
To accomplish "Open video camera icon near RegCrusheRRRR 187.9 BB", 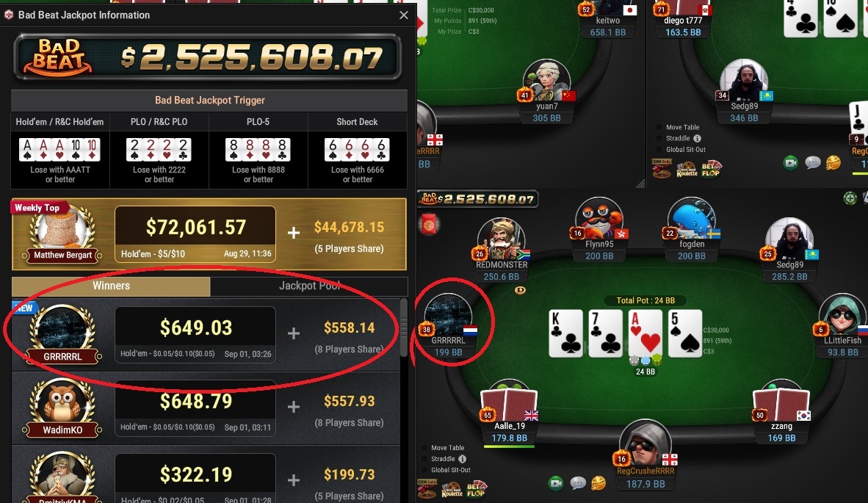I will pyautogui.click(x=556, y=483).
